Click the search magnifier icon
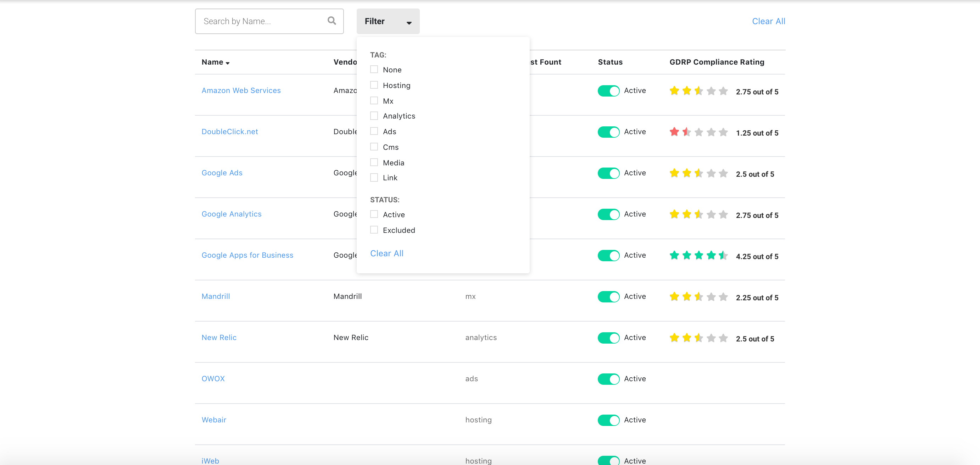 (x=332, y=21)
